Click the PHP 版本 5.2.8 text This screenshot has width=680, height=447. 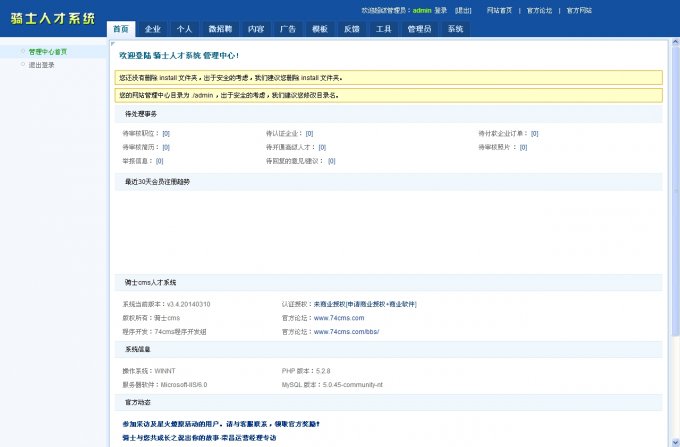click(306, 371)
